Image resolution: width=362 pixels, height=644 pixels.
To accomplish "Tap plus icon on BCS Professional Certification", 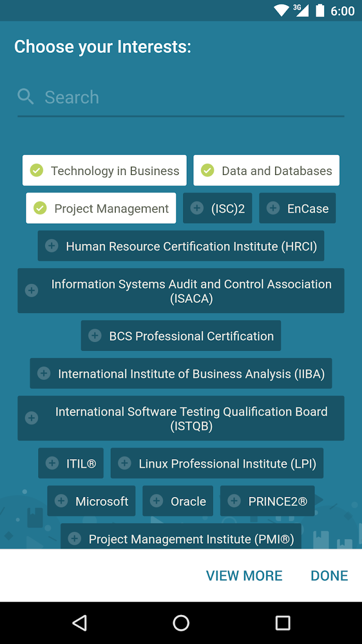I will point(95,335).
